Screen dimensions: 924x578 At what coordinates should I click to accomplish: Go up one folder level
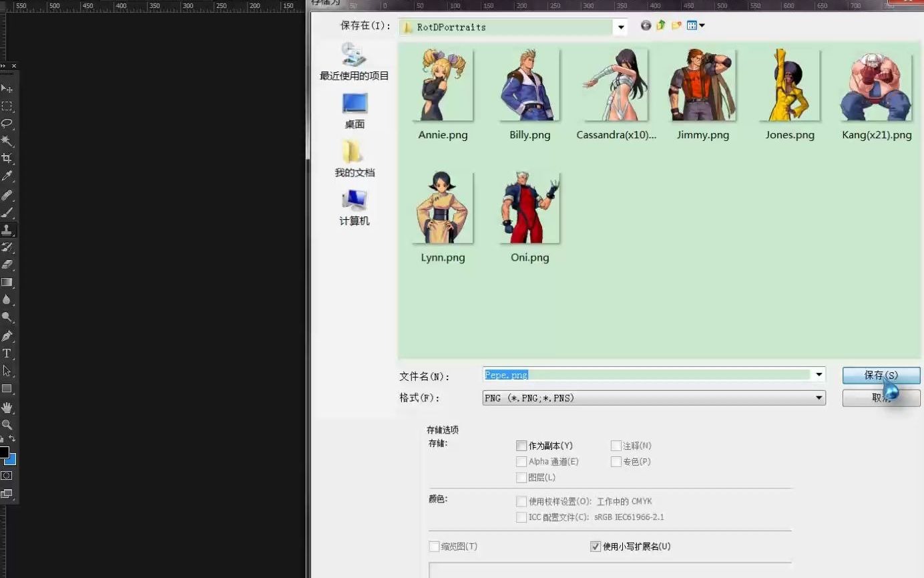661,25
